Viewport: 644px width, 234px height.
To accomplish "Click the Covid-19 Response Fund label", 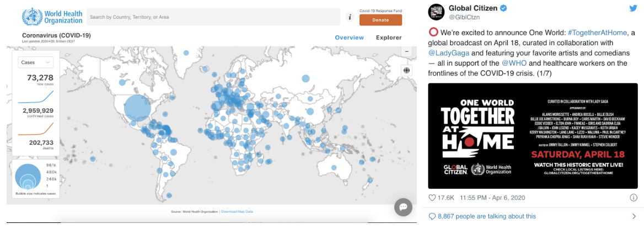I will 381,10.
